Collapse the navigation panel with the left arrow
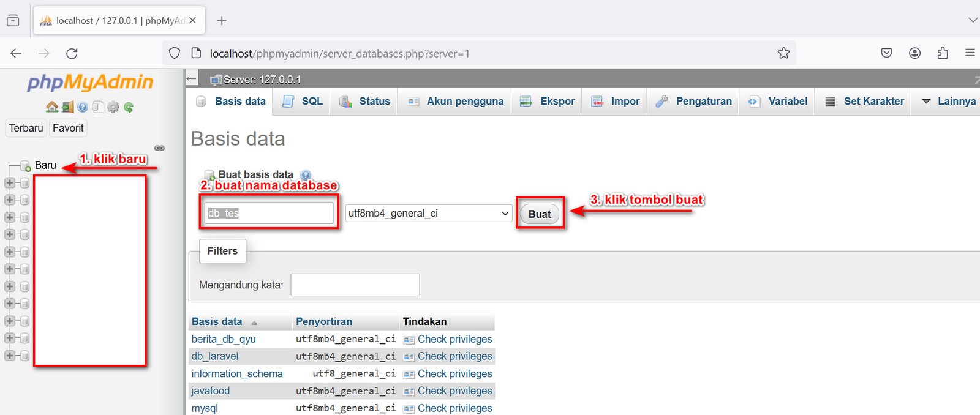This screenshot has height=415, width=980. [x=192, y=79]
